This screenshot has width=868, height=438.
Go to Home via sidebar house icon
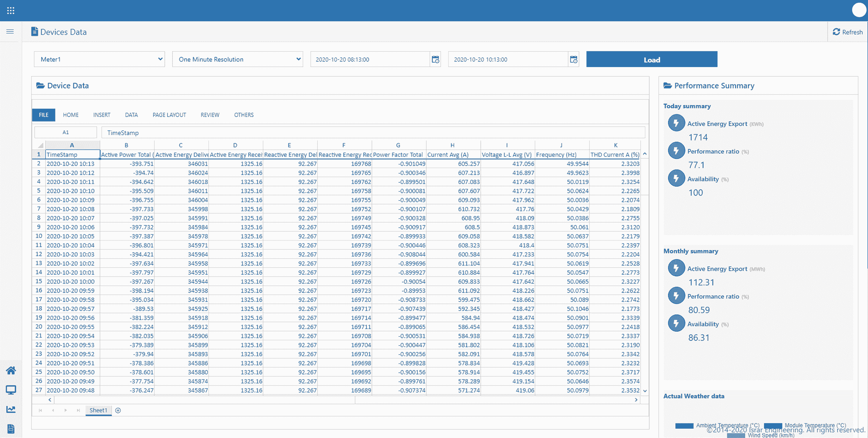point(11,371)
